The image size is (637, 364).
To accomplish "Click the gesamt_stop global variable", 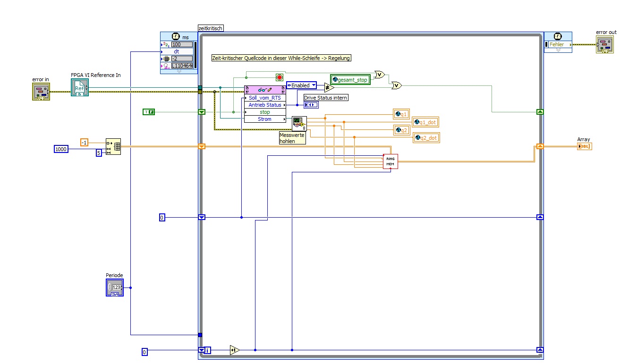I will tap(349, 80).
